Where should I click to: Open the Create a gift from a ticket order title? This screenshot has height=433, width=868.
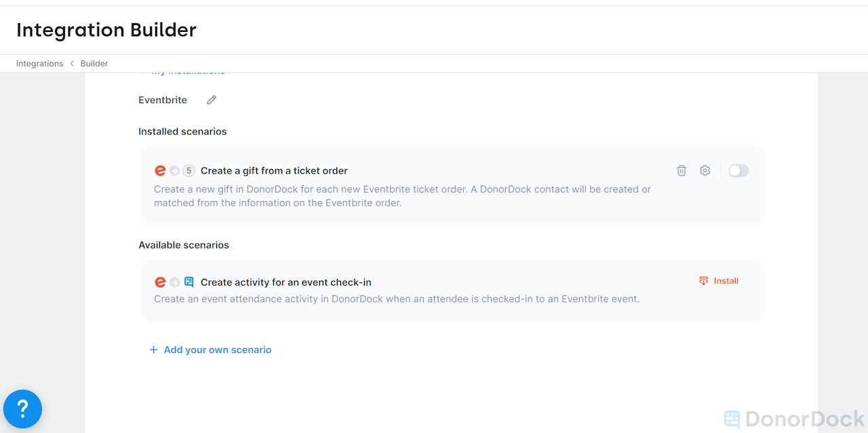(274, 171)
